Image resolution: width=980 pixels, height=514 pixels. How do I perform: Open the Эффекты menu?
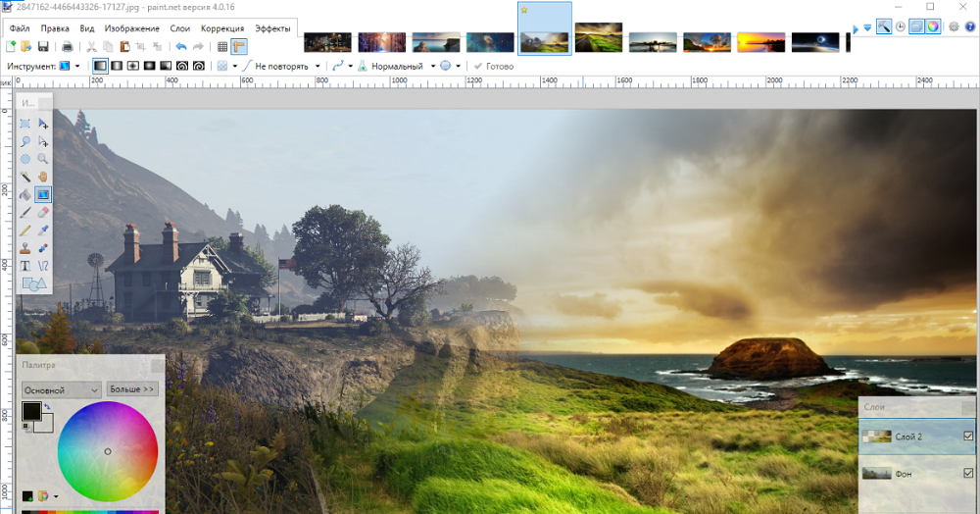coord(272,28)
